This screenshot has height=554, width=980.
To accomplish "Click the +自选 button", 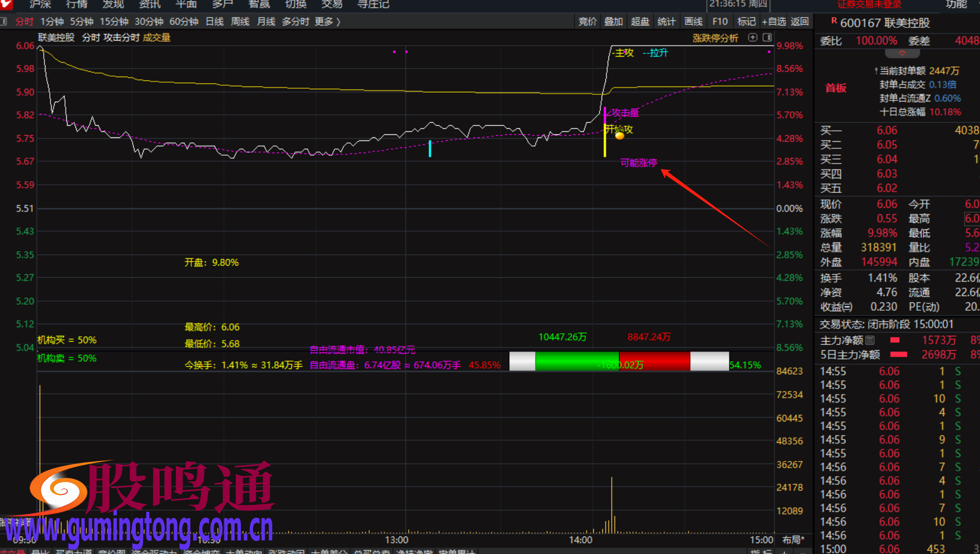I will (773, 22).
